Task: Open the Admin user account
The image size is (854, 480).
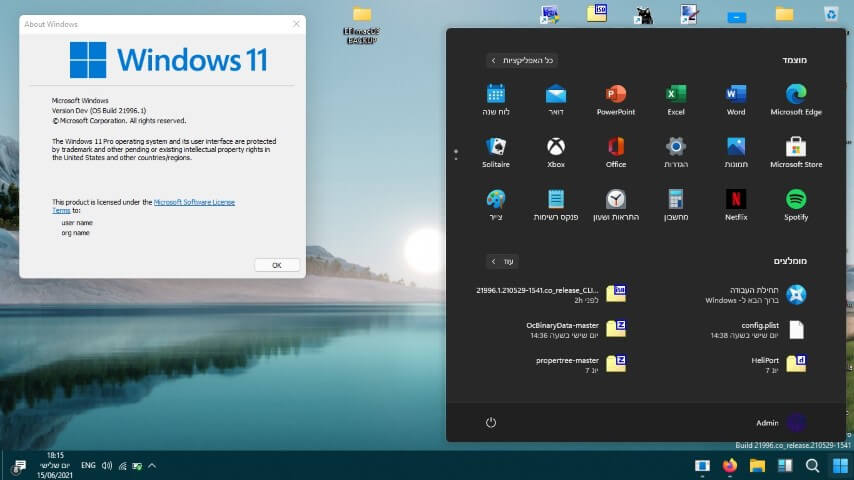Action: tap(780, 423)
